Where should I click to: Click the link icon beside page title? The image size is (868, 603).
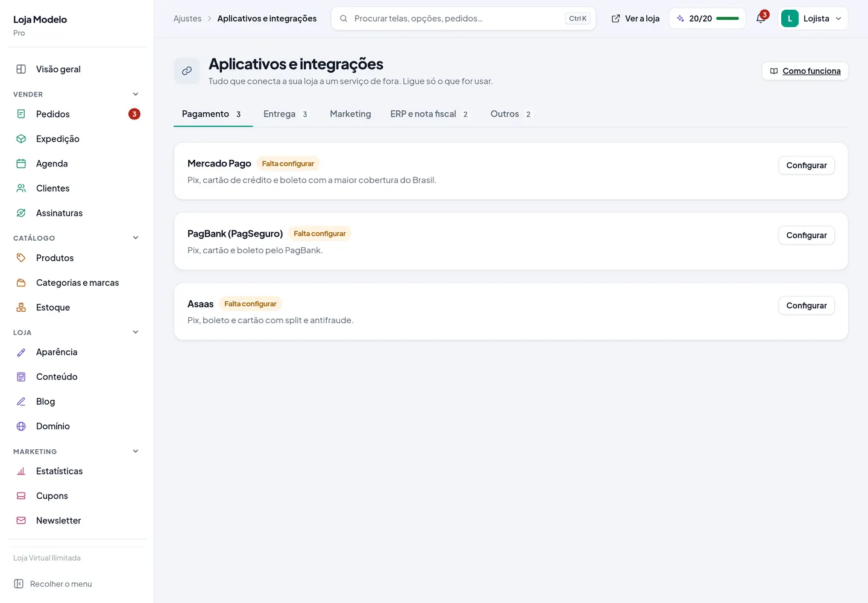pyautogui.click(x=187, y=71)
